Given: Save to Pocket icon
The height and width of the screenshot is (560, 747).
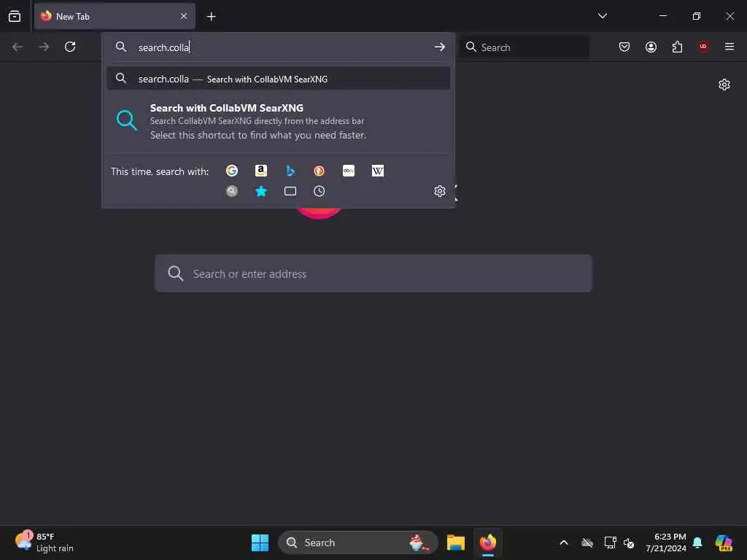Looking at the screenshot, I should [624, 47].
